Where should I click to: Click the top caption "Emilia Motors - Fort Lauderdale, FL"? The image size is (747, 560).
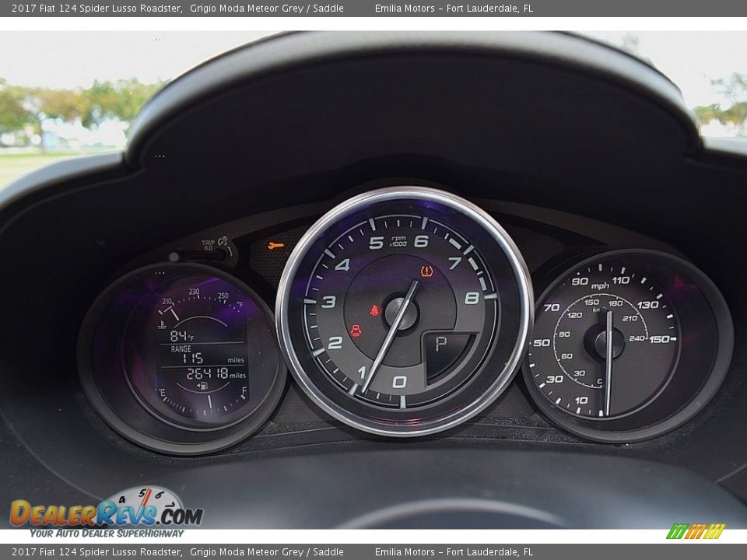tap(454, 8)
